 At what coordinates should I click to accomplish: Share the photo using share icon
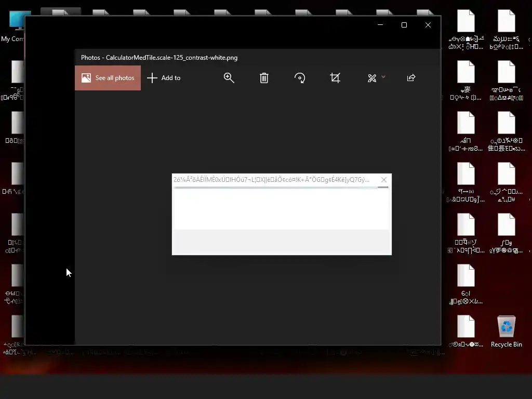tap(411, 78)
